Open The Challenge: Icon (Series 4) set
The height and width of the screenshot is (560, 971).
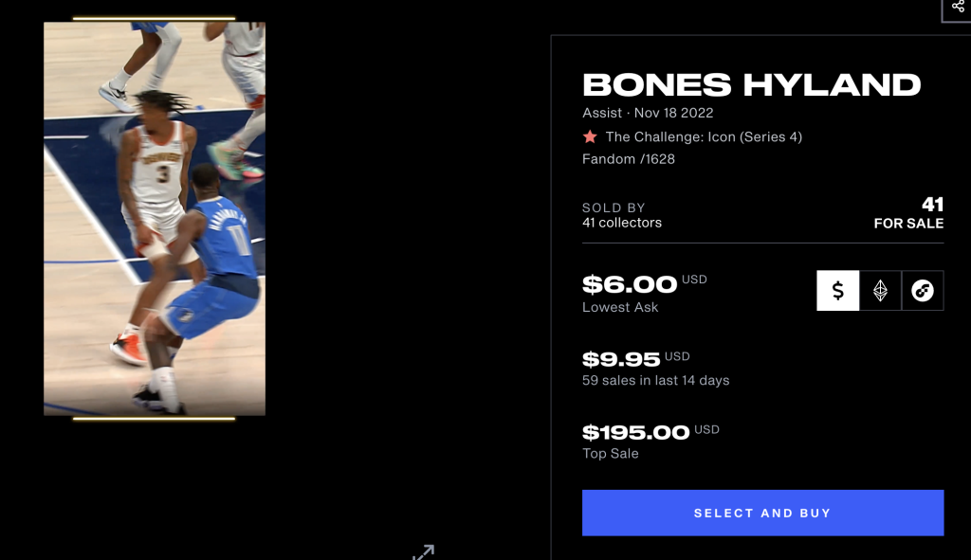(704, 136)
